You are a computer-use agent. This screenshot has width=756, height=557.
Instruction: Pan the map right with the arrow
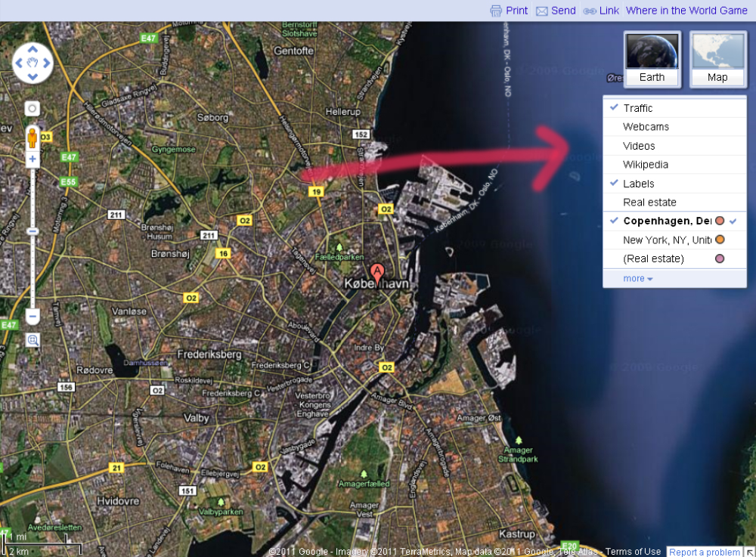[x=46, y=63]
